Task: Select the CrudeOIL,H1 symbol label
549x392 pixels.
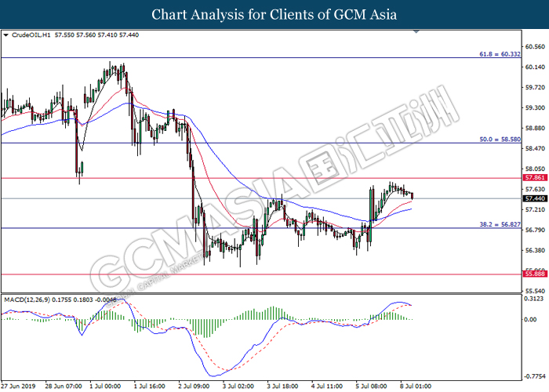Action: tap(31, 35)
